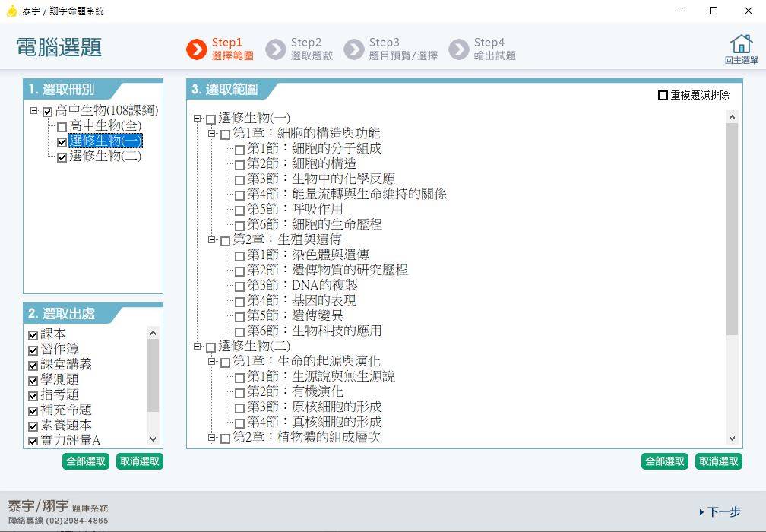The image size is (766, 532).
Task: Uncheck the 學測題 source checkbox
Action: tap(33, 381)
